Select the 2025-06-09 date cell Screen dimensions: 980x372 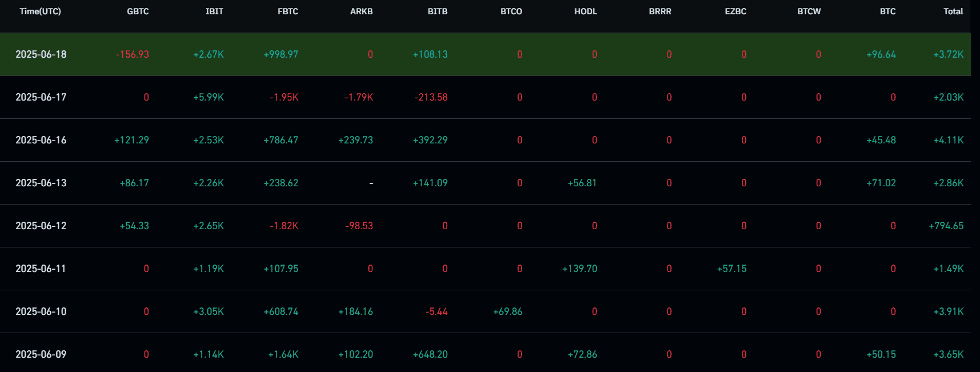(x=41, y=354)
